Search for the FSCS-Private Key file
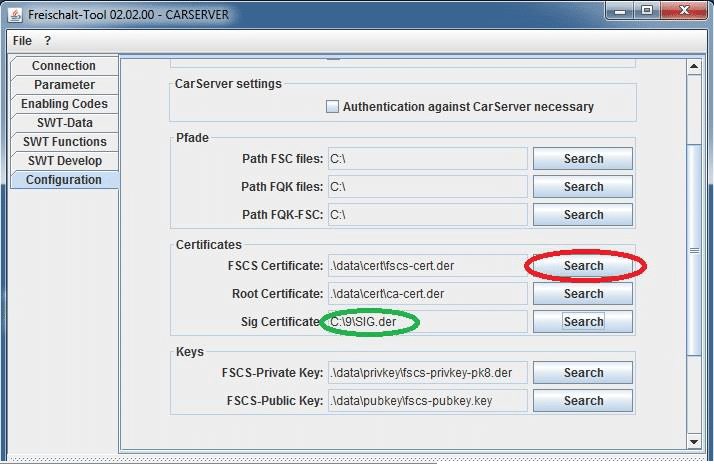The image size is (714, 464). [x=582, y=373]
